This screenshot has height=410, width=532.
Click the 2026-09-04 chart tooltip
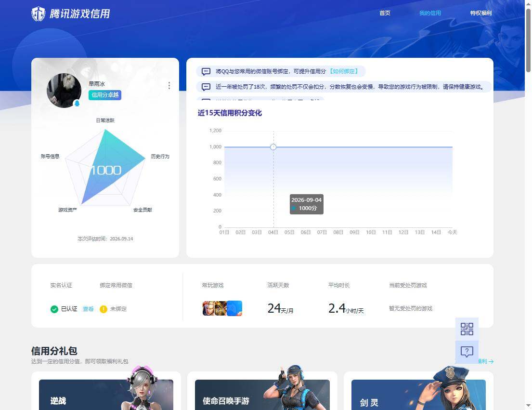306,204
